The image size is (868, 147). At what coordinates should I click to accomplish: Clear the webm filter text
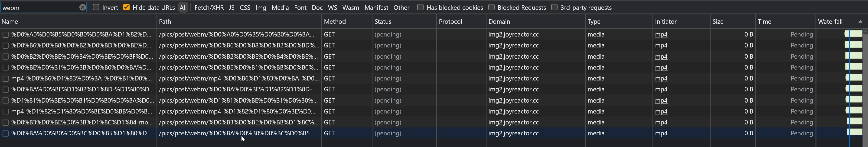[83, 7]
